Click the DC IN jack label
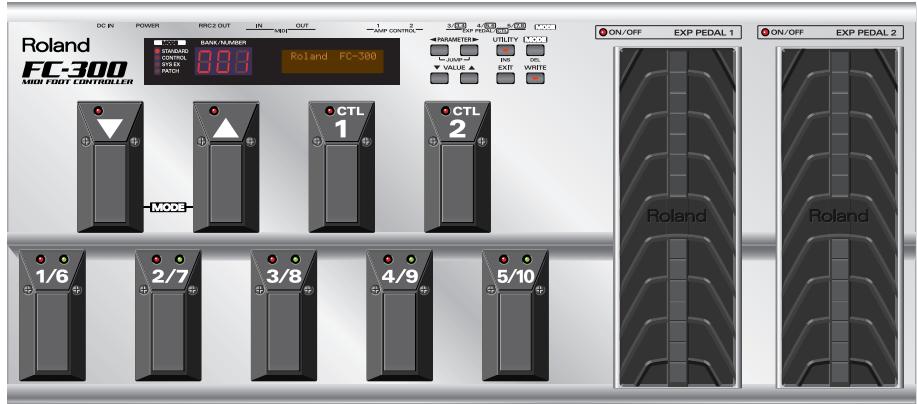 pos(106,26)
